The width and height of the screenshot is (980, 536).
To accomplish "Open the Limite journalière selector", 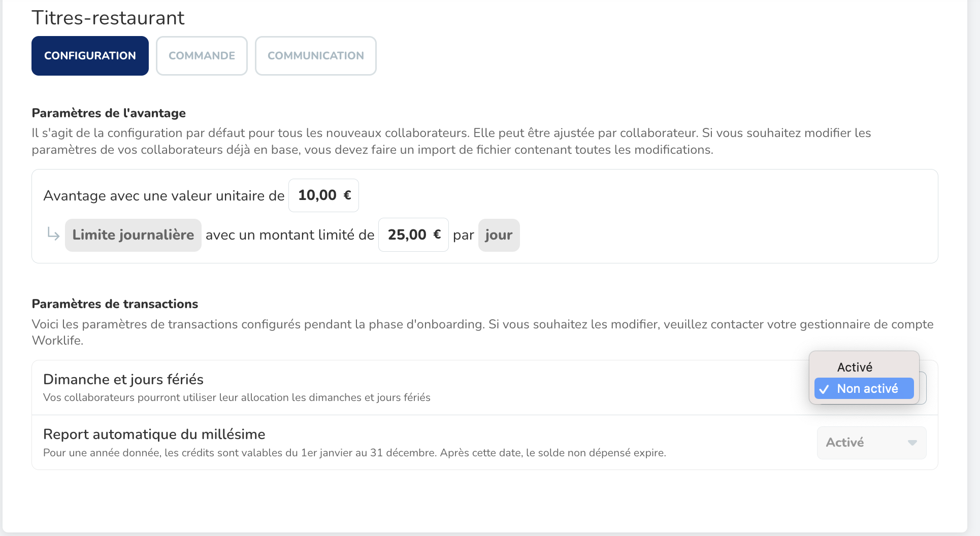I will click(133, 235).
